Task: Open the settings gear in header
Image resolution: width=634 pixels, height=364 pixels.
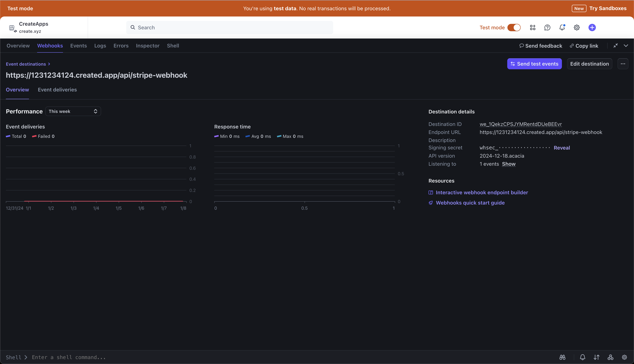Action: (x=577, y=27)
